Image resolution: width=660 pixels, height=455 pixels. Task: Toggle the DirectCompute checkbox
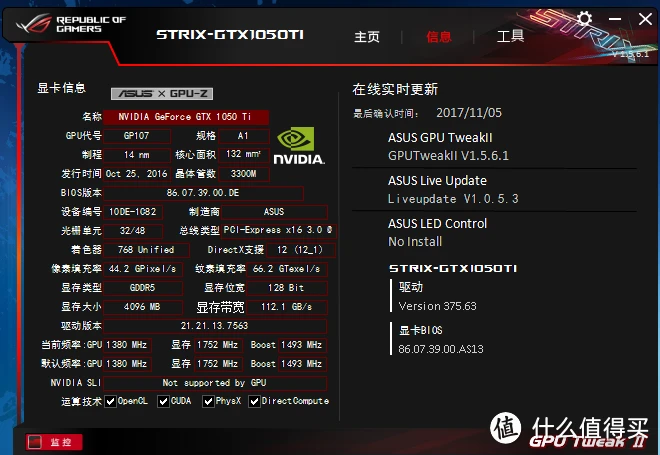(254, 401)
